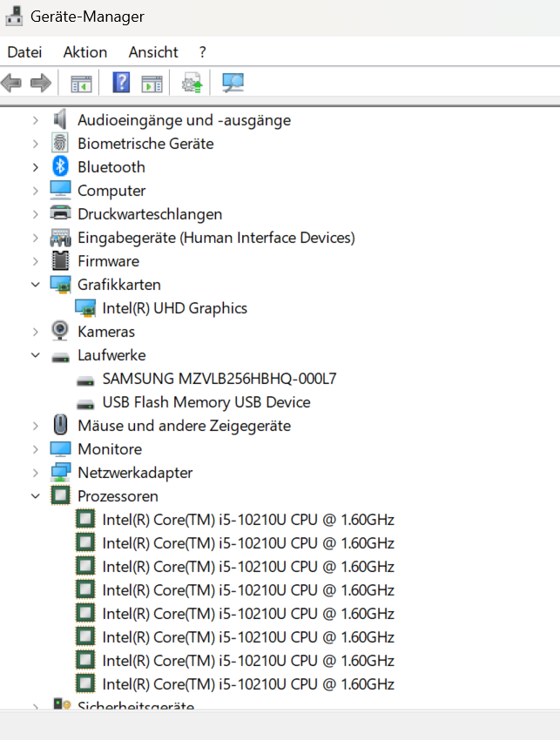The height and width of the screenshot is (740, 560).
Task: Click the mouse icon for Mäuse category
Action: click(x=60, y=425)
